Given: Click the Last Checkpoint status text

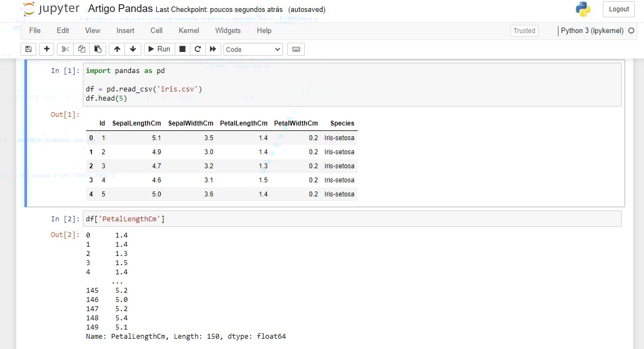Looking at the screenshot, I should (219, 9).
